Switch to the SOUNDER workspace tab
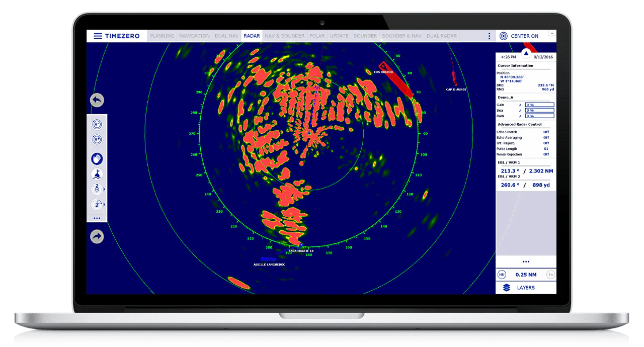This screenshot has width=644, height=347. click(x=365, y=36)
